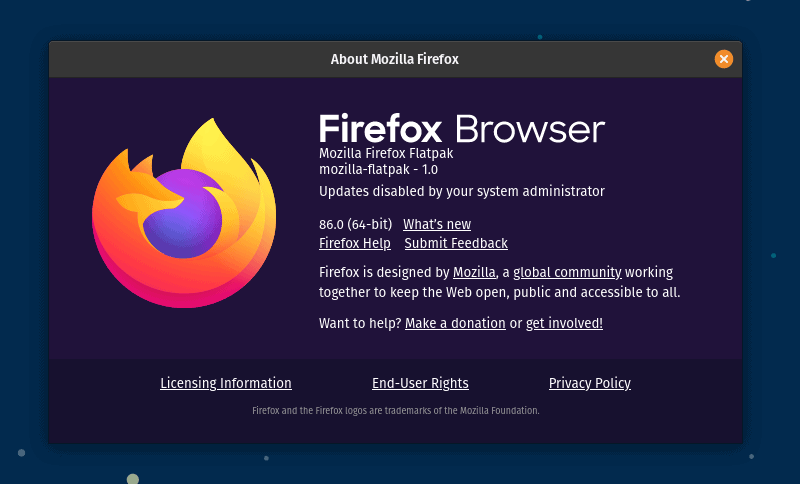Click the About Mozilla Firefox title bar
Image resolution: width=800 pixels, height=484 pixels.
395,59
